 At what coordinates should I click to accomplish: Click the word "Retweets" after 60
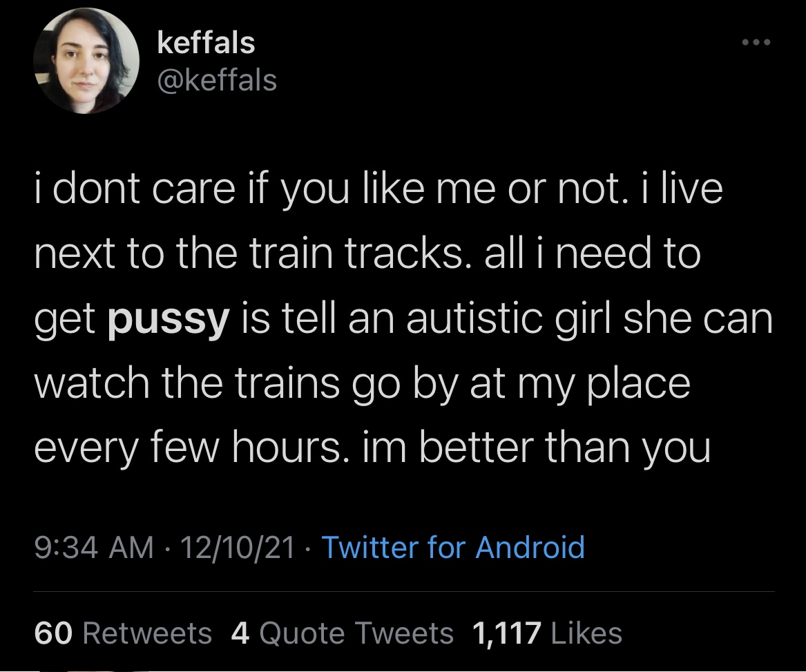tap(147, 633)
